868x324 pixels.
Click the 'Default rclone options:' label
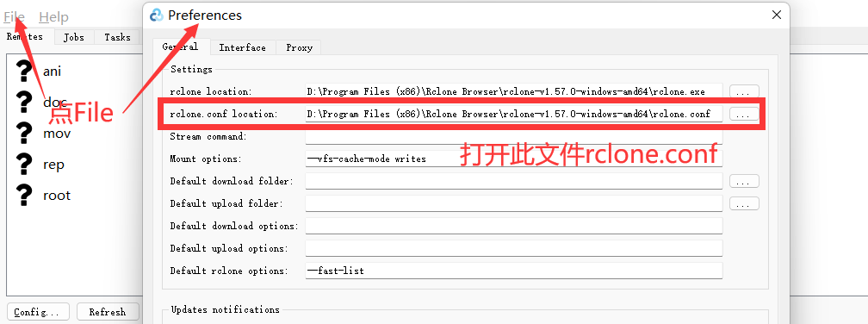point(229,271)
